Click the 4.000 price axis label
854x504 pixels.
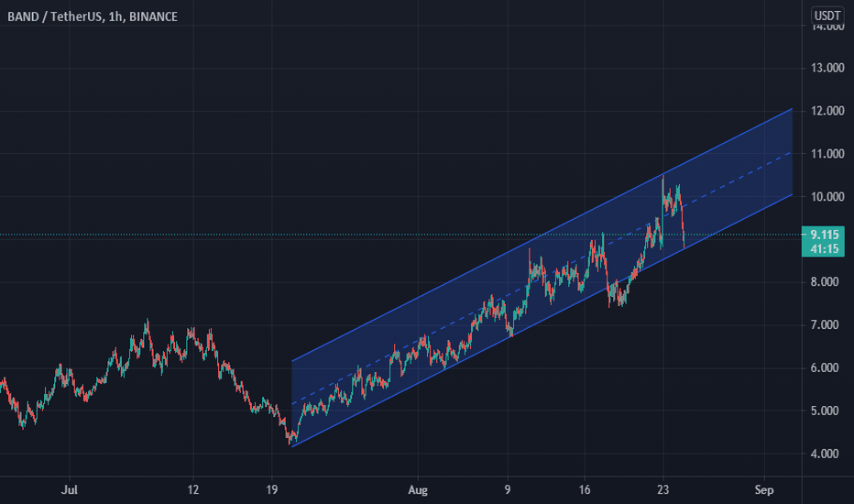point(825,454)
